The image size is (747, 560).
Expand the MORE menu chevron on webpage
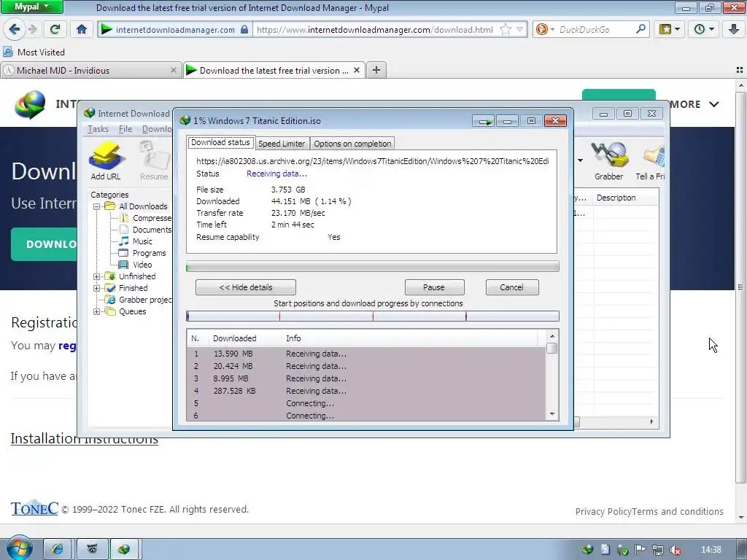(713, 104)
